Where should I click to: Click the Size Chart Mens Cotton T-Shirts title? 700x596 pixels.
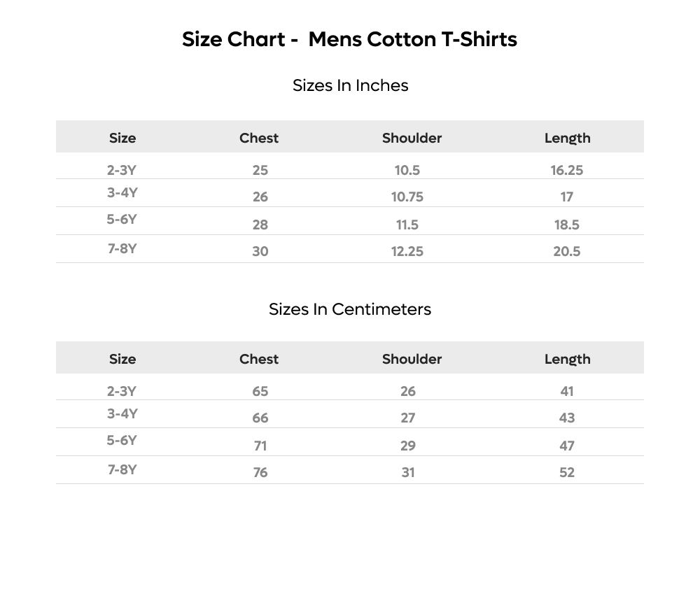click(x=349, y=39)
